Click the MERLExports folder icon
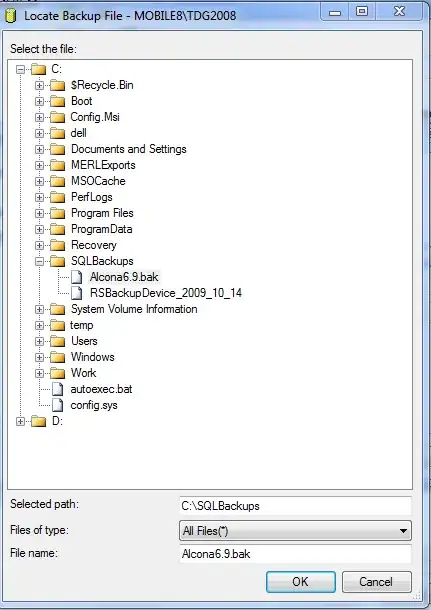Screen dimensions: 431x610 58,165
